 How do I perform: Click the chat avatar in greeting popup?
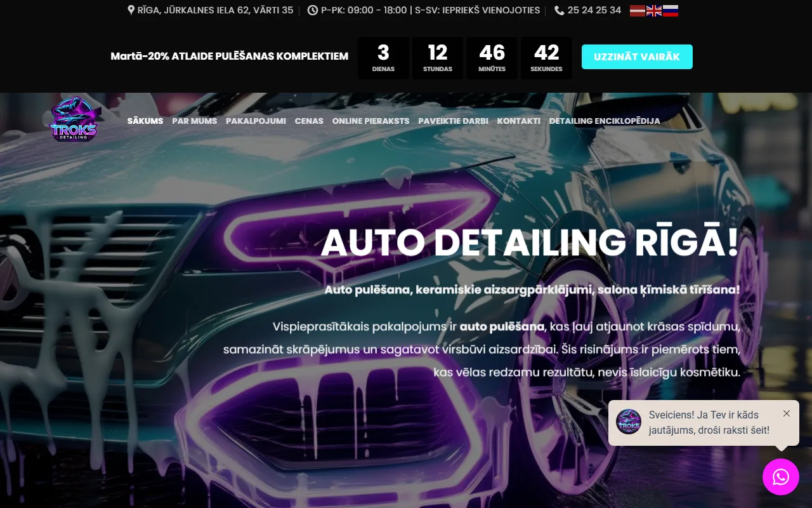(x=629, y=422)
